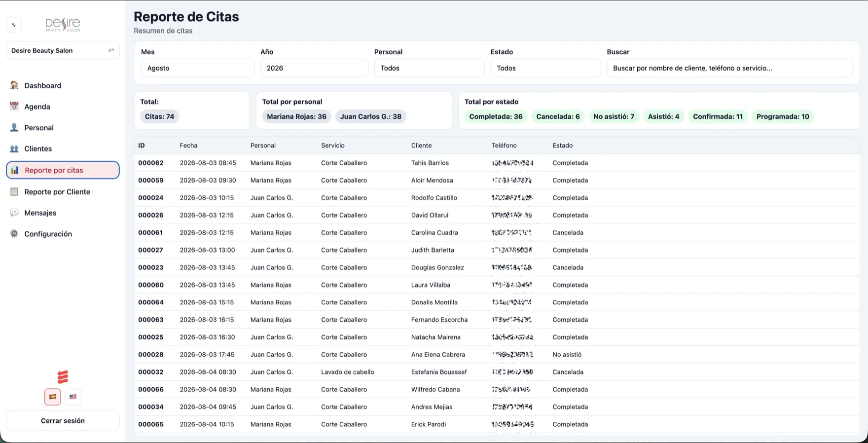Go to Reporte por Cliente

tap(63, 192)
